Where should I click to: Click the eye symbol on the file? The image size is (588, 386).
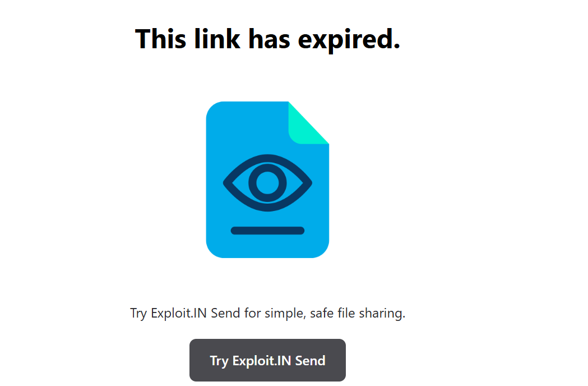tap(267, 183)
